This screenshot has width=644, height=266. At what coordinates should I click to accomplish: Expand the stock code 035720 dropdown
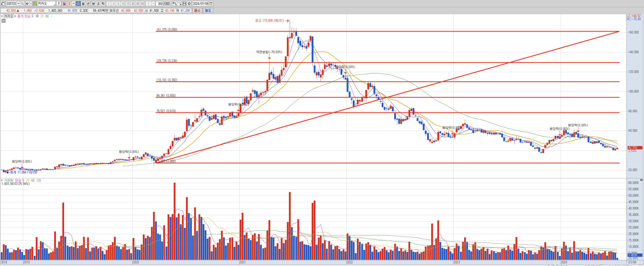pos(18,3)
